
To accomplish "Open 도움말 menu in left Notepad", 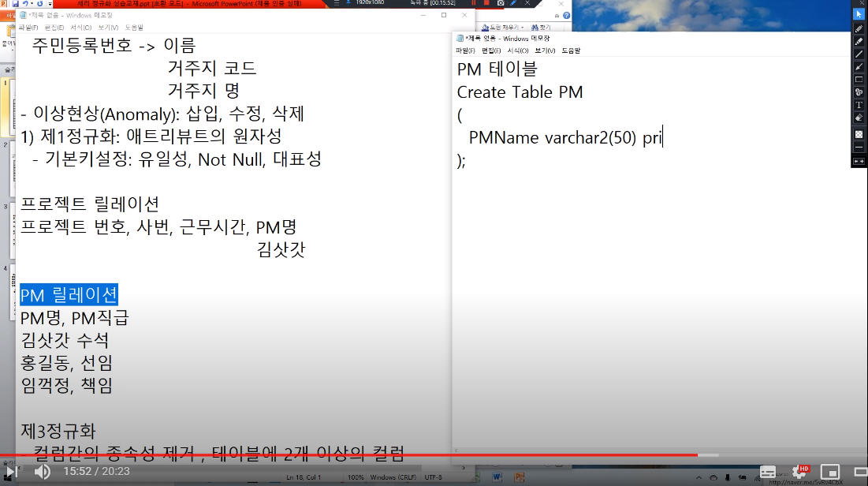I will 134,27.
